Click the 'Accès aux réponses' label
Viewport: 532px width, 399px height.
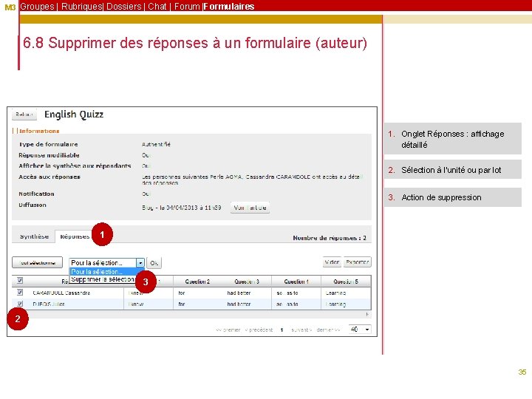pos(50,177)
